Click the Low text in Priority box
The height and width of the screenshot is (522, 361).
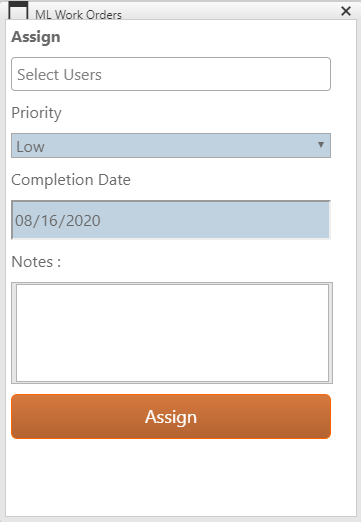click(x=30, y=147)
